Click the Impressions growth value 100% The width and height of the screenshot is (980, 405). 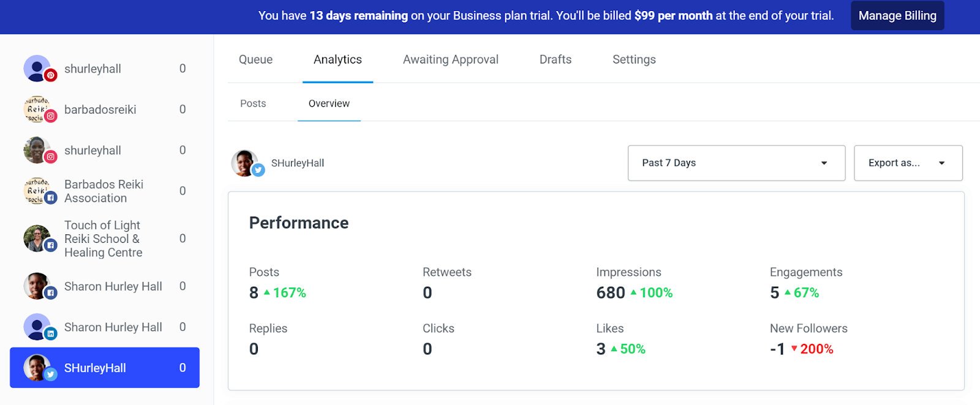(x=656, y=293)
